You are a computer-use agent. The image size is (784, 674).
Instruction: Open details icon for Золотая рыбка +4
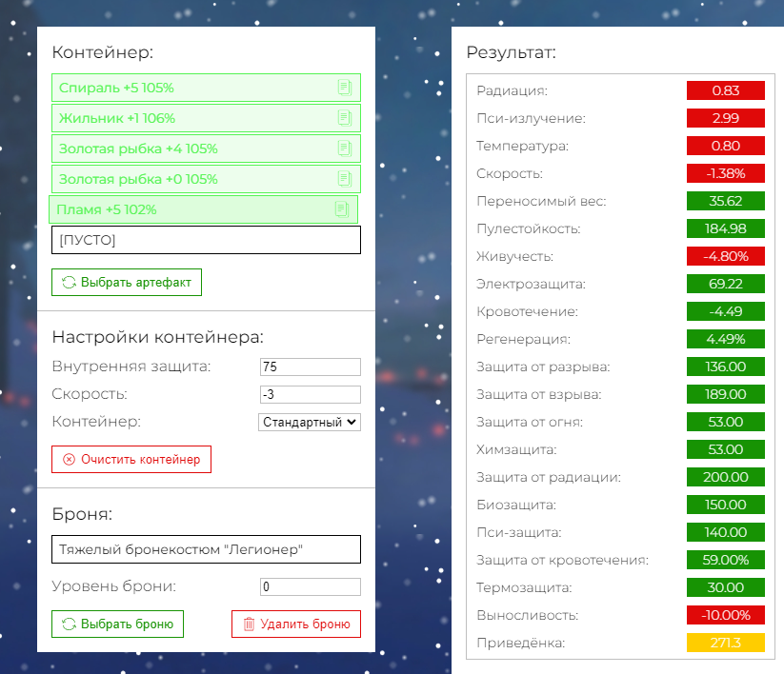tap(345, 149)
